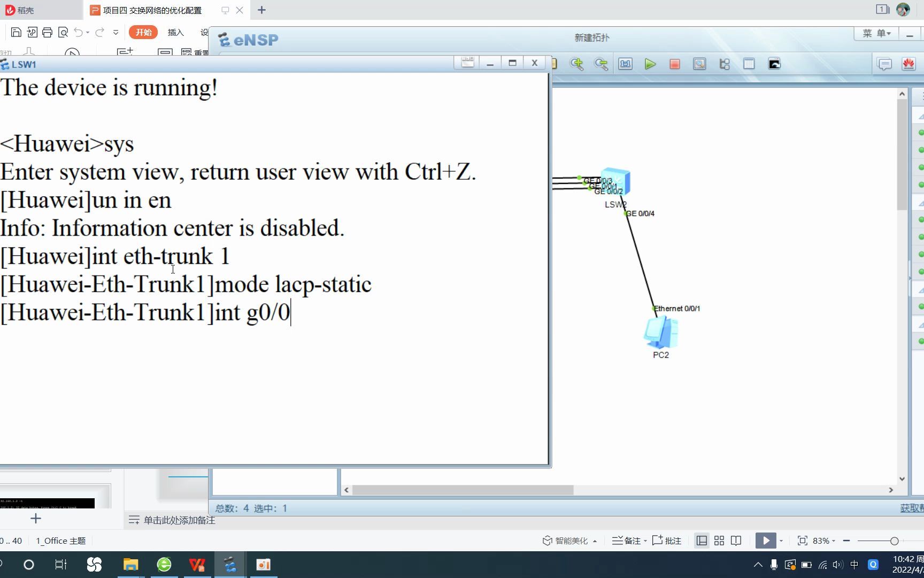Open File Explorer from the taskbar
924x578 pixels.
(x=131, y=565)
